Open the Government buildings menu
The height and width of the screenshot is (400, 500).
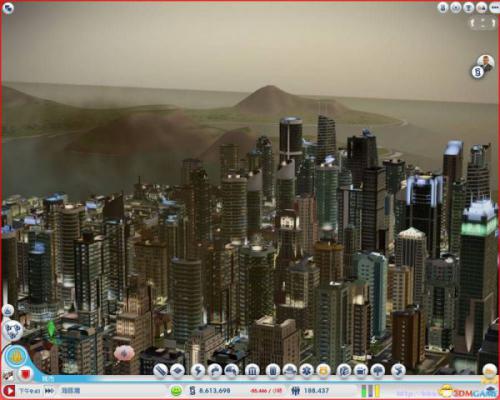tap(252, 370)
